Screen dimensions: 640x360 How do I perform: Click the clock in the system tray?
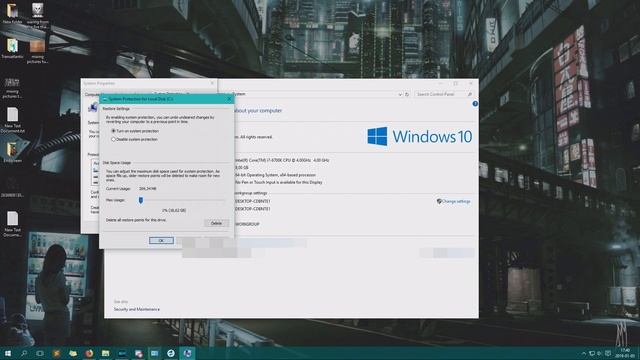tap(625, 353)
